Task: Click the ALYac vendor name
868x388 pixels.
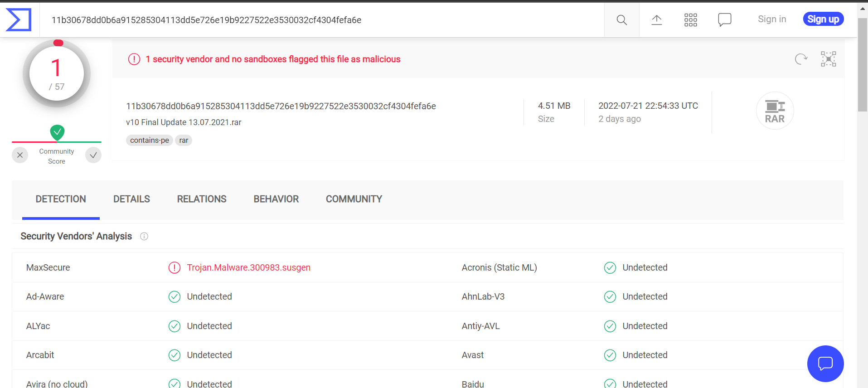Action: coord(38,326)
